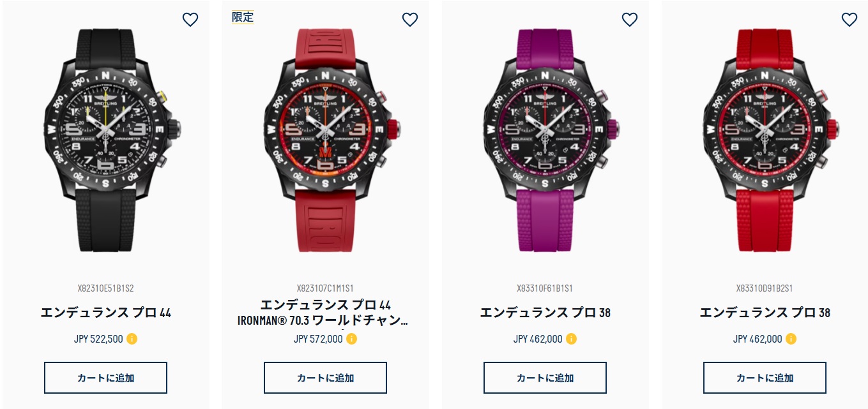Screen dimensions: 868x409
Task: Click info icon beside purple watch's JPY 462,000
Action: click(571, 339)
